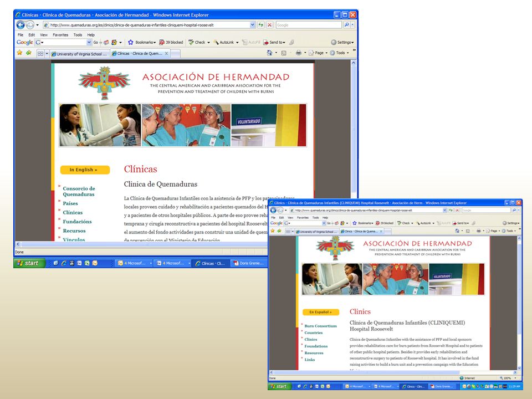Expand Page menu in Spanish window command bar

[318, 53]
